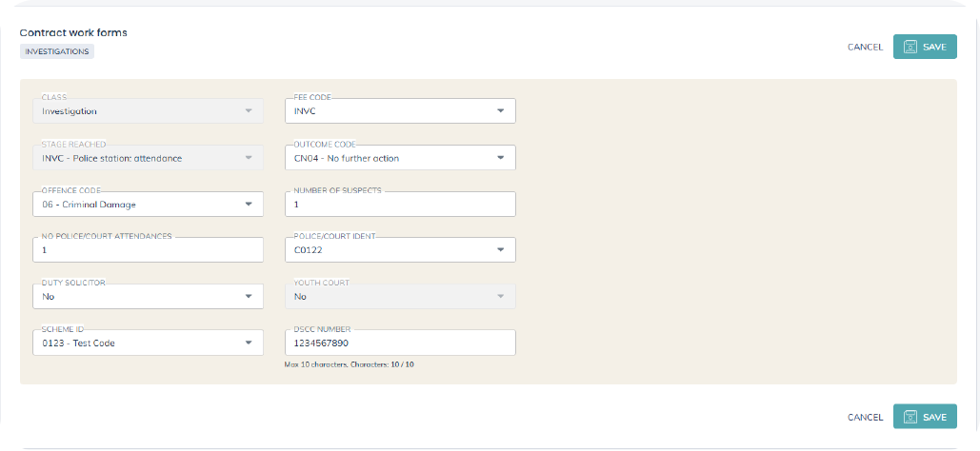Select the INVESTIGATIONS tag

tap(57, 51)
